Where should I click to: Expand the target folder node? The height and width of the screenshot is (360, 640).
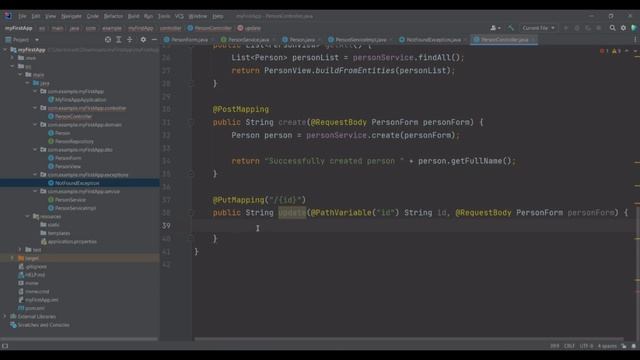point(12,258)
